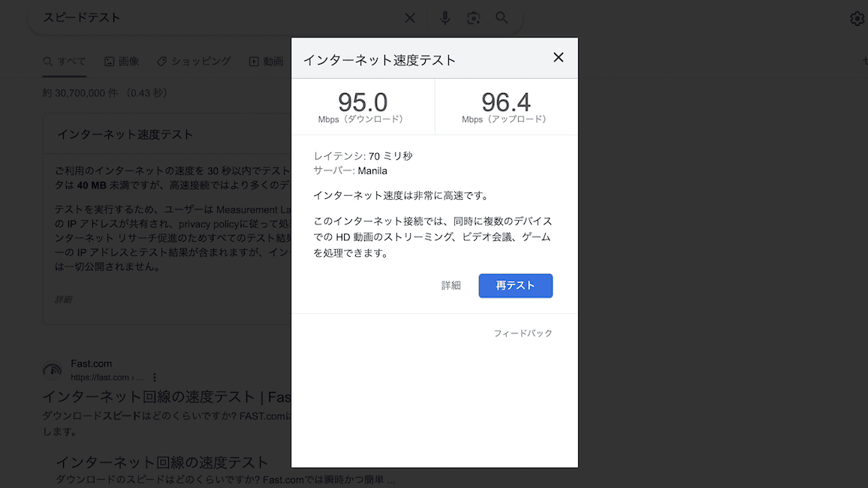Open settings with the gear icon
The width and height of the screenshot is (868, 488).
point(857,18)
